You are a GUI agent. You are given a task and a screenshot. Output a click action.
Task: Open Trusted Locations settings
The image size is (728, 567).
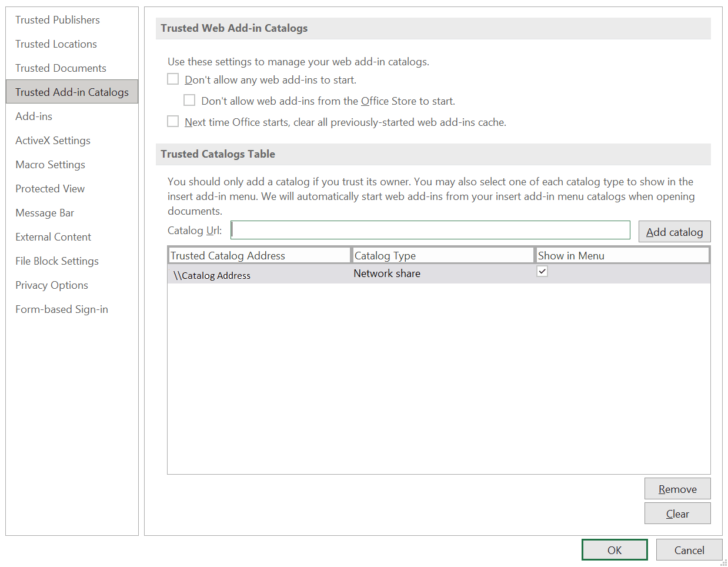click(x=56, y=44)
